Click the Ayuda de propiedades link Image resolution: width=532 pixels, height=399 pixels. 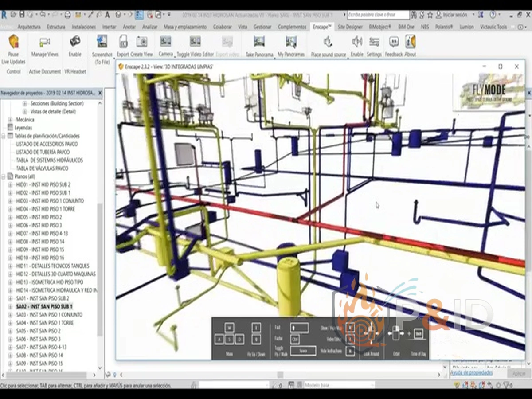(x=471, y=373)
